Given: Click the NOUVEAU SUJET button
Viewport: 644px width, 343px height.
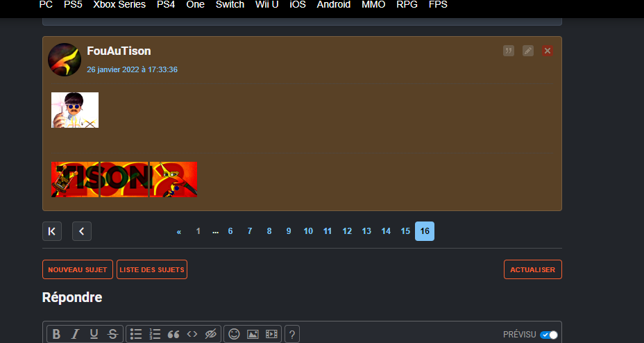Looking at the screenshot, I should tap(78, 269).
